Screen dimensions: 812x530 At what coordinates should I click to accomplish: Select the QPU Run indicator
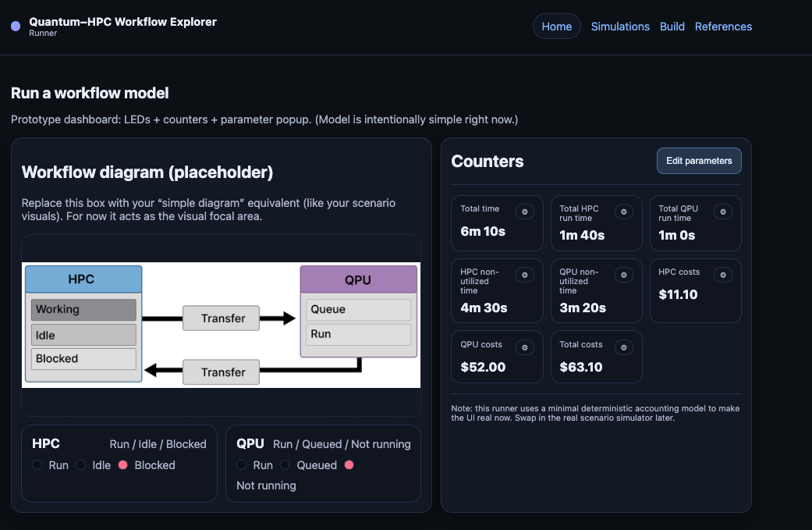(x=241, y=464)
